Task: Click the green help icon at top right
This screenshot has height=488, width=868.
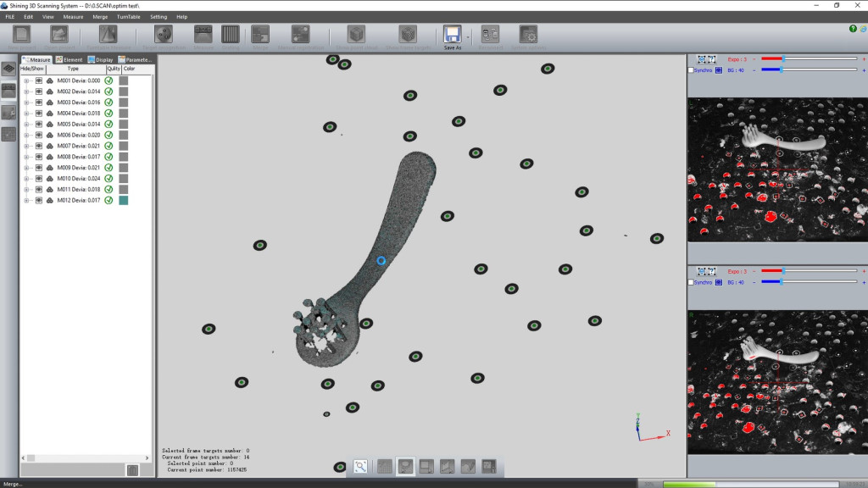Action: (853, 29)
